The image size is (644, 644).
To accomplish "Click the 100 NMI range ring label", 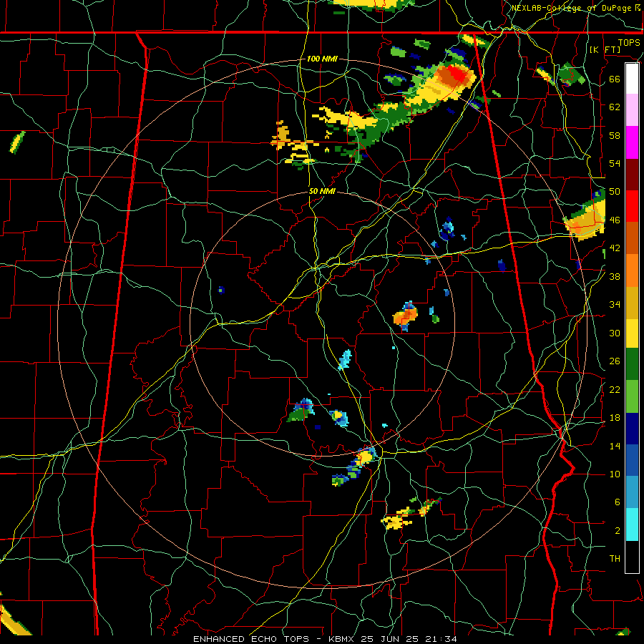I will coord(322,59).
